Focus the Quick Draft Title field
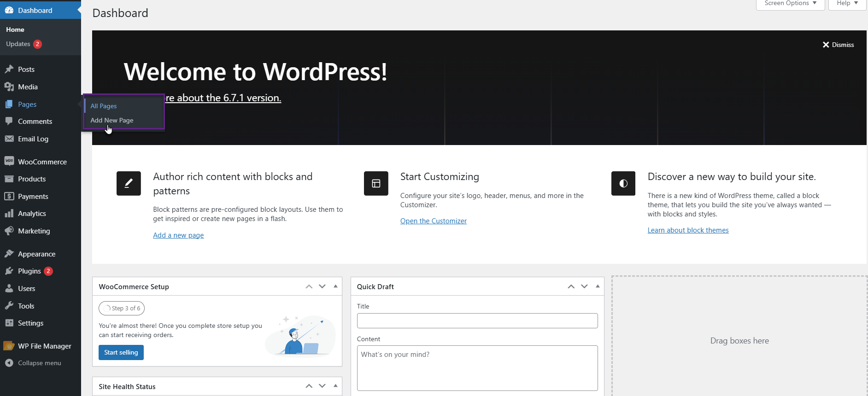The image size is (868, 396). (477, 320)
